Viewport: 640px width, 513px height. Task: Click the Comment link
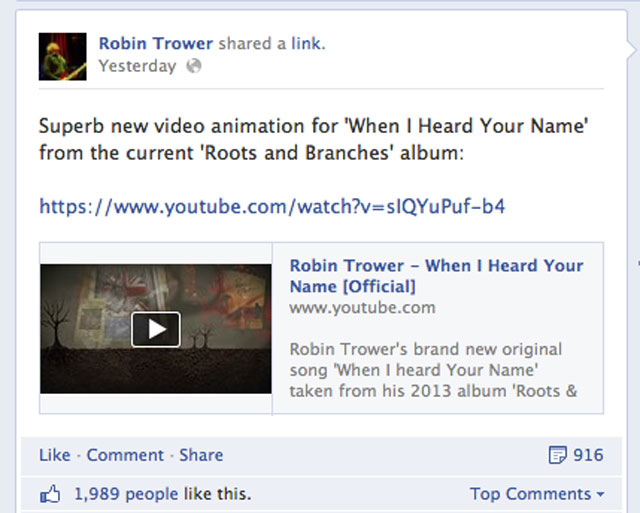coord(125,455)
